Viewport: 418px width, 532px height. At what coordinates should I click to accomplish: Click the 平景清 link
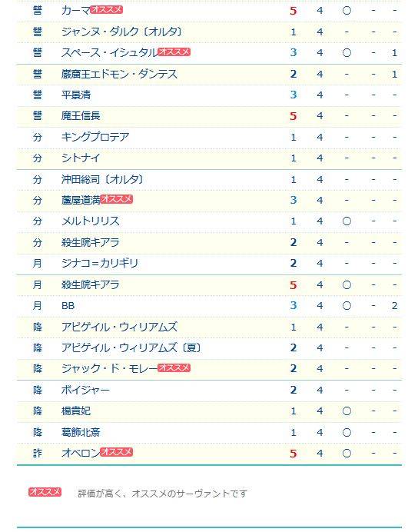(x=76, y=95)
